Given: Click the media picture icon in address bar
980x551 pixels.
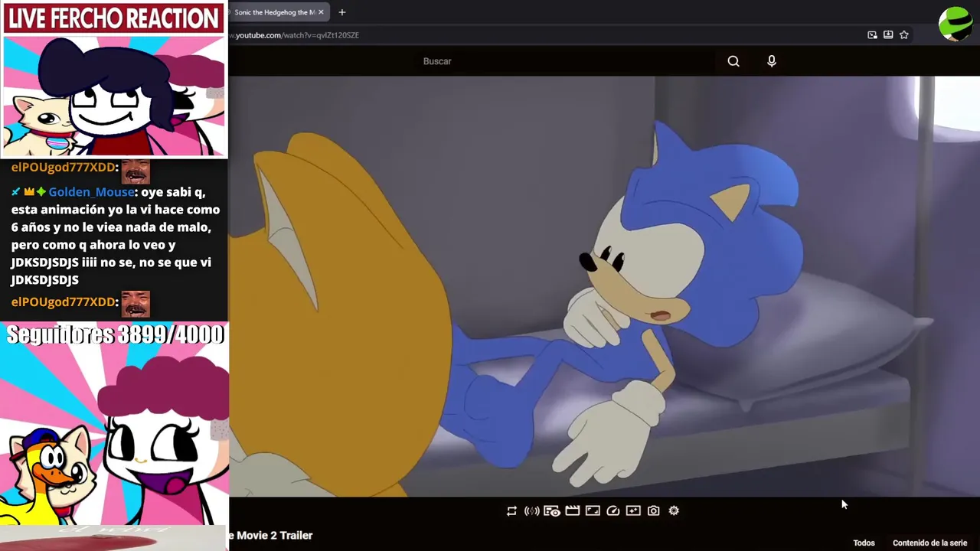Looking at the screenshot, I should 872,35.
